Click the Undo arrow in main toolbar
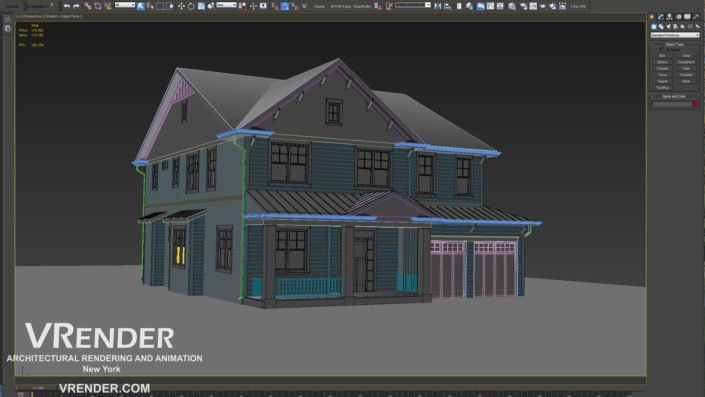Screen dimensions: 705x397 point(67,6)
